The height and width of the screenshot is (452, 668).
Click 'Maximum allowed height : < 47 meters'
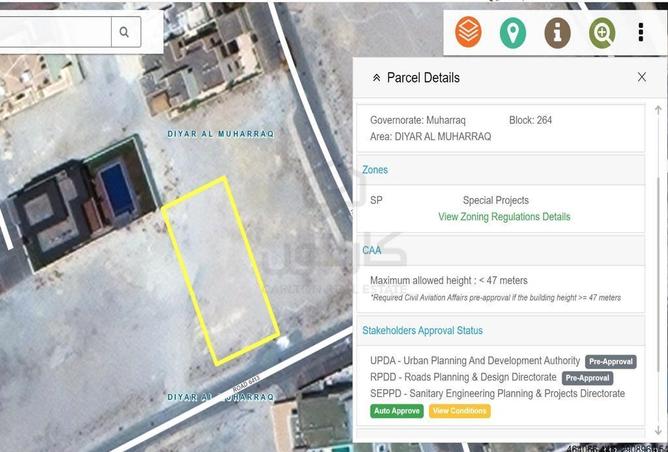449,280
